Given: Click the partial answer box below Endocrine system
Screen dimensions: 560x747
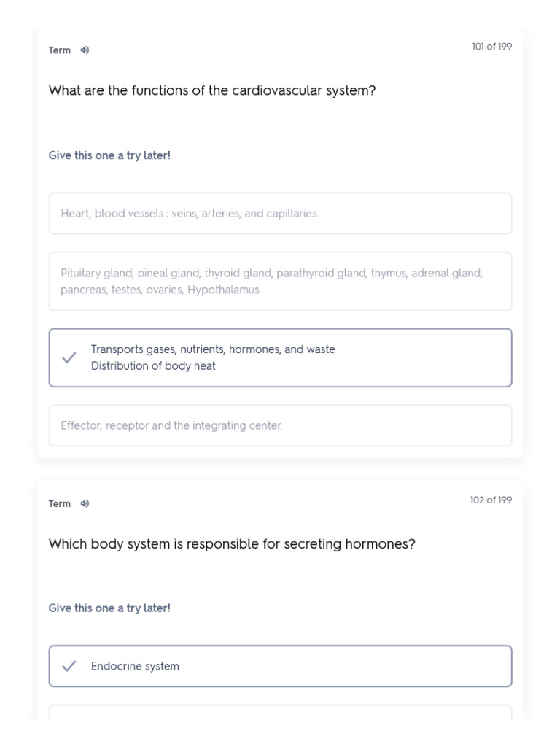Looking at the screenshot, I should coord(280,713).
